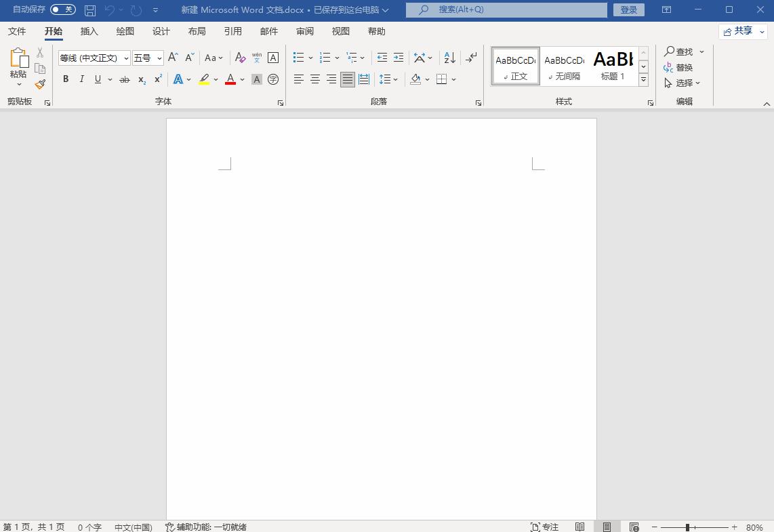The height and width of the screenshot is (532, 774).
Task: Select the bullet list icon
Action: tap(299, 57)
